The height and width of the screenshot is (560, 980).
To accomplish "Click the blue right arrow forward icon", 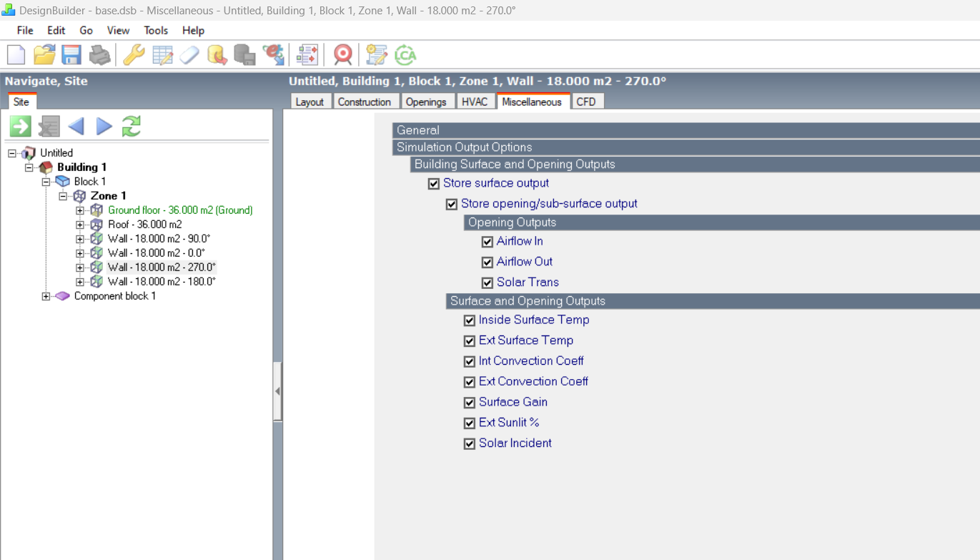I will pyautogui.click(x=104, y=127).
